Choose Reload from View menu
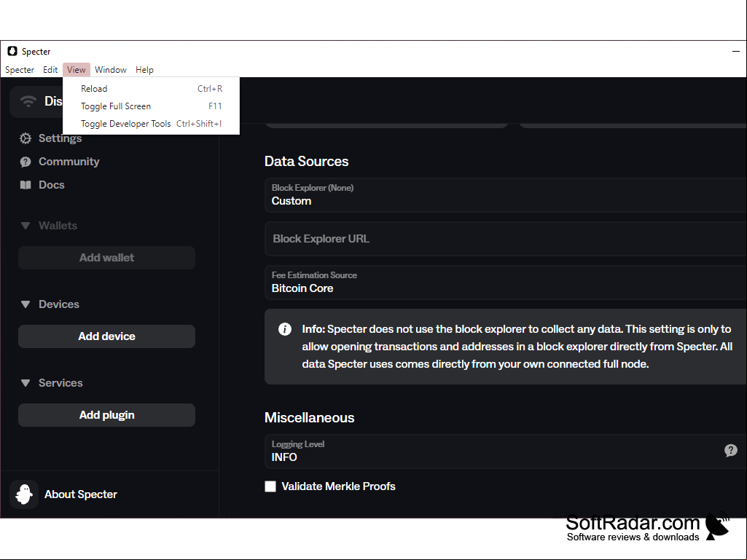The height and width of the screenshot is (560, 747). coord(151,89)
